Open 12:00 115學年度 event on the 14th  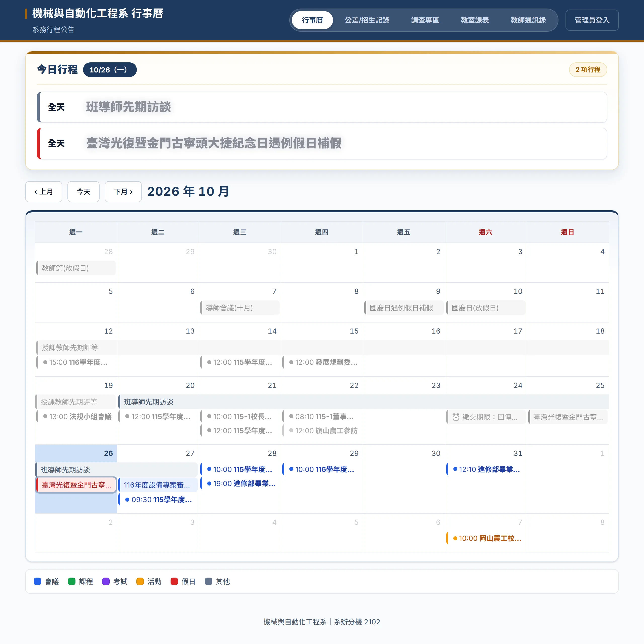240,362
